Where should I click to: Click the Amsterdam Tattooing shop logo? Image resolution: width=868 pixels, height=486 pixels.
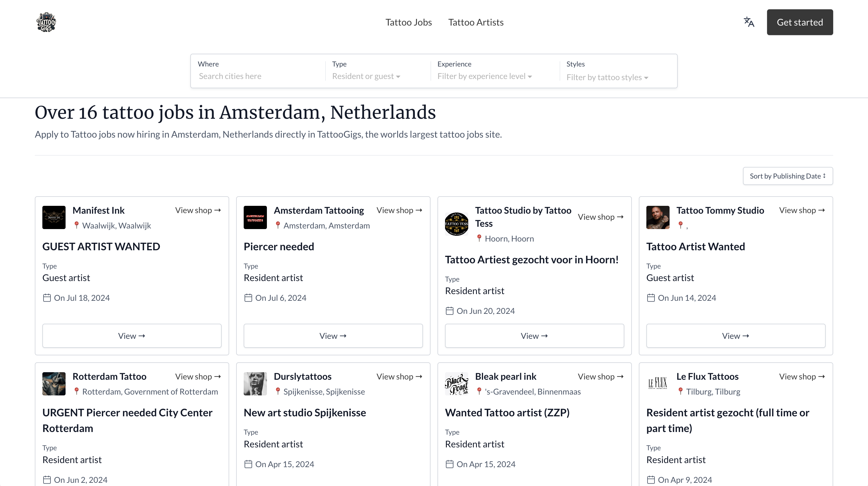tap(255, 217)
